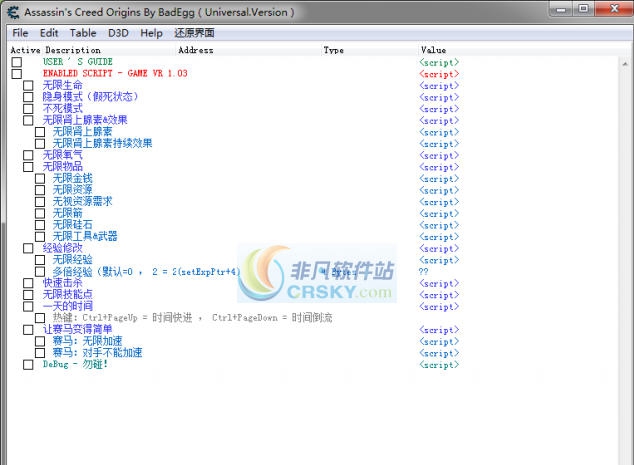634x465 pixels.
Task: Select the DeBug - 勿碰! entry text
Action: point(75,364)
